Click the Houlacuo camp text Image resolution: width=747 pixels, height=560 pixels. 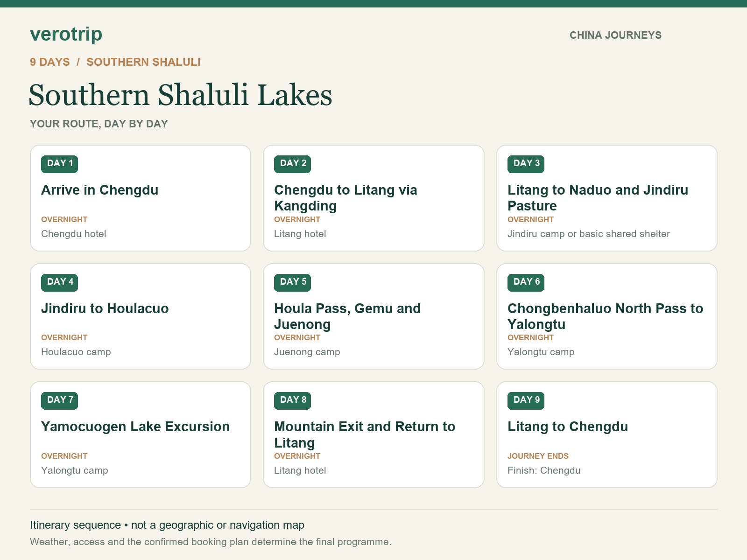(76, 352)
